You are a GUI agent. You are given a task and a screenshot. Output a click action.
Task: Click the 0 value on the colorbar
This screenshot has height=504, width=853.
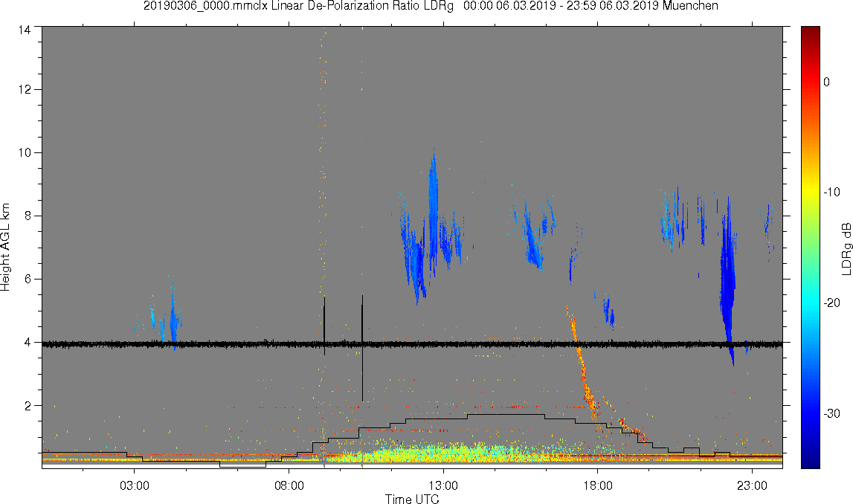[x=827, y=82]
